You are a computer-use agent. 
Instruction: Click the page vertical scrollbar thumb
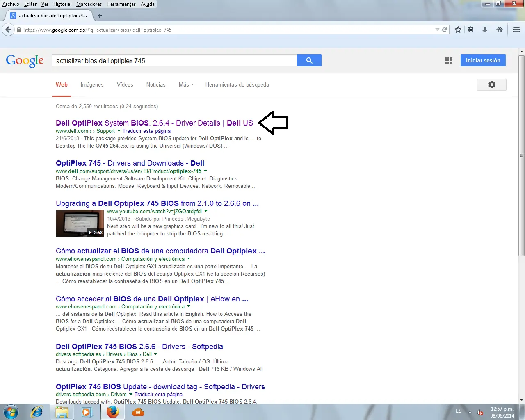521,156
